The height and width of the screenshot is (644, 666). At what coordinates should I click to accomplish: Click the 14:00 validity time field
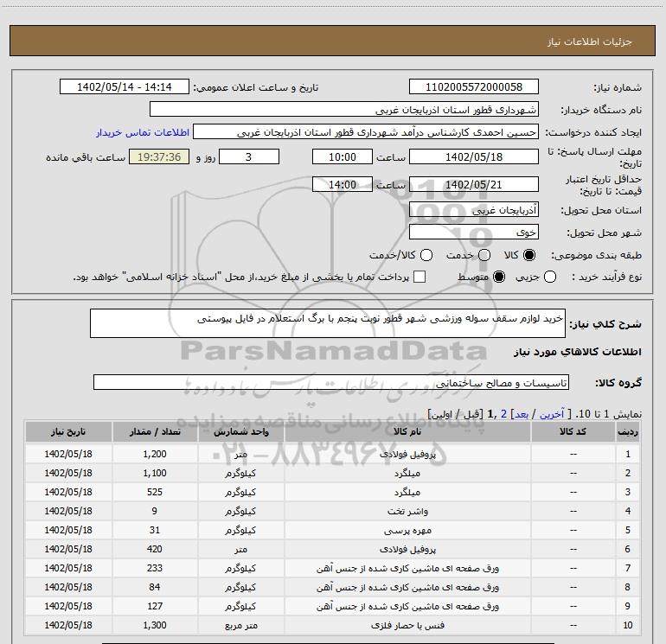pyautogui.click(x=343, y=184)
